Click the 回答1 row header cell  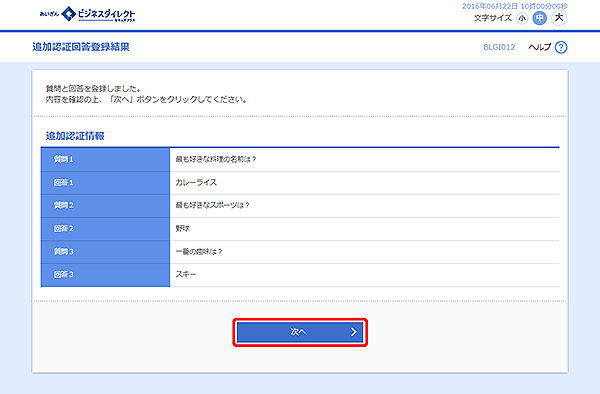[105, 183]
